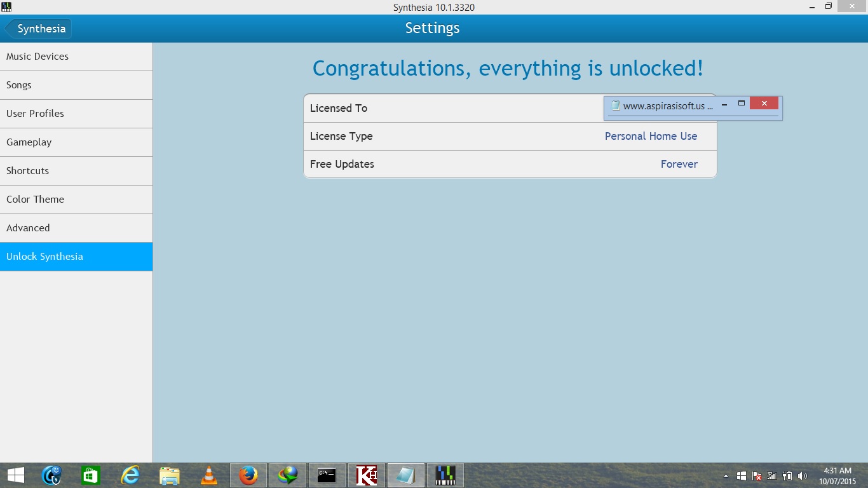Select the Unlock Synthesia section
The width and height of the screenshot is (868, 488).
click(76, 257)
